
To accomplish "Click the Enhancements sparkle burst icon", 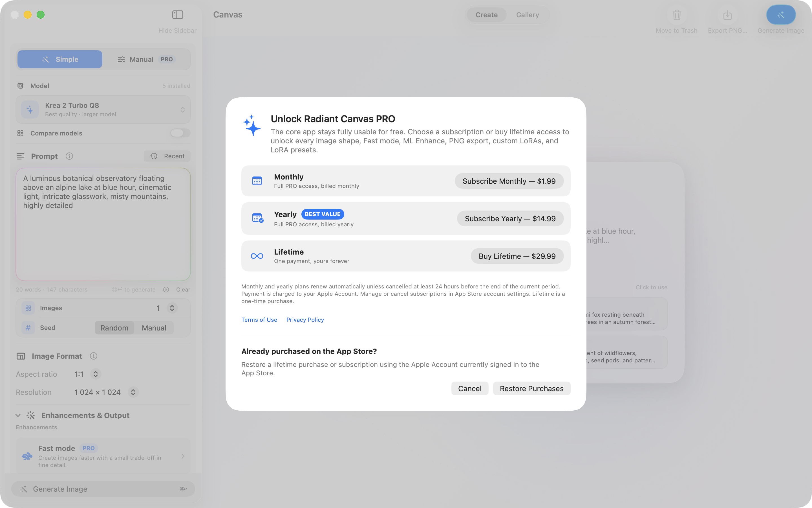I will 31,415.
